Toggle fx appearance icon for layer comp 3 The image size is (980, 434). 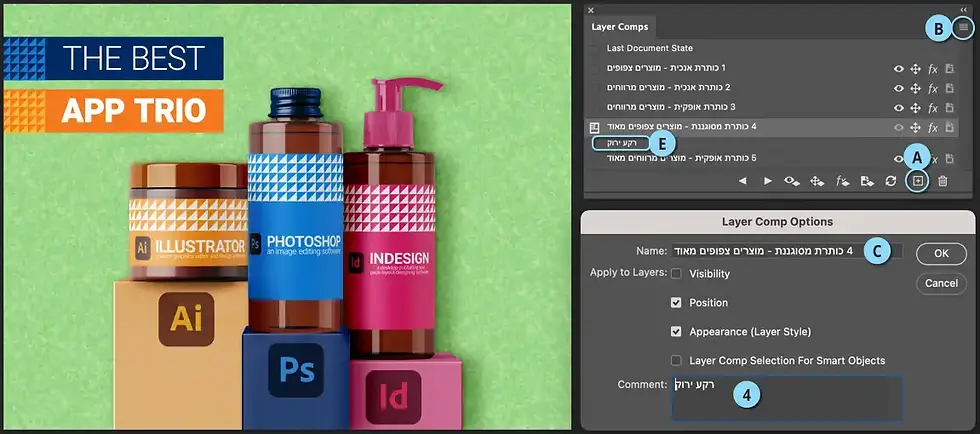pos(933,108)
